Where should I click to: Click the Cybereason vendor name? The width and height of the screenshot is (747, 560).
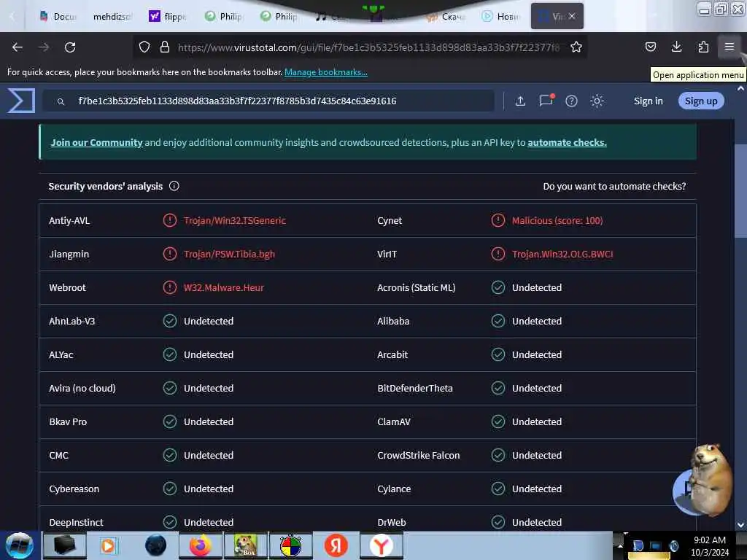tap(74, 489)
